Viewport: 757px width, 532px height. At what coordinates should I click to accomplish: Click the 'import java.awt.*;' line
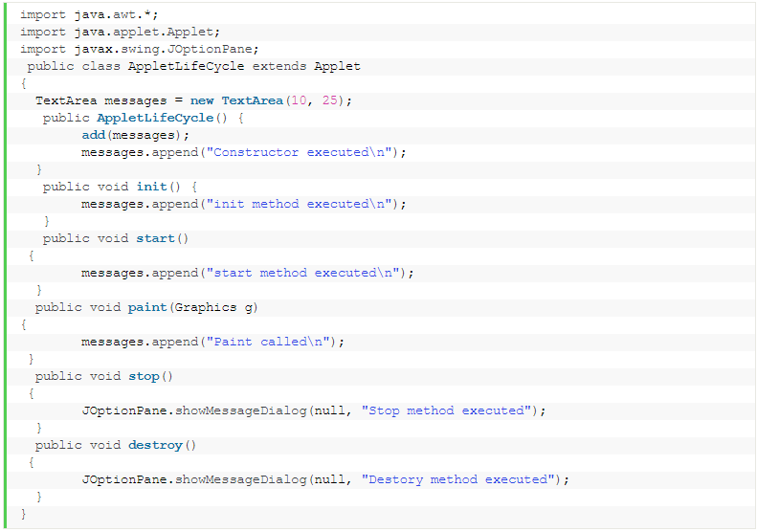[89, 15]
